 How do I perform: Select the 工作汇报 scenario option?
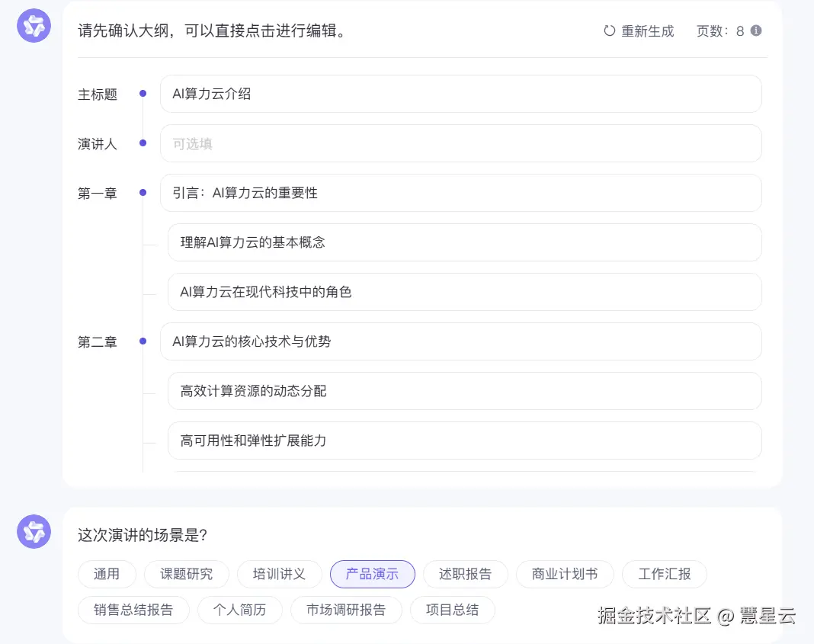point(665,574)
